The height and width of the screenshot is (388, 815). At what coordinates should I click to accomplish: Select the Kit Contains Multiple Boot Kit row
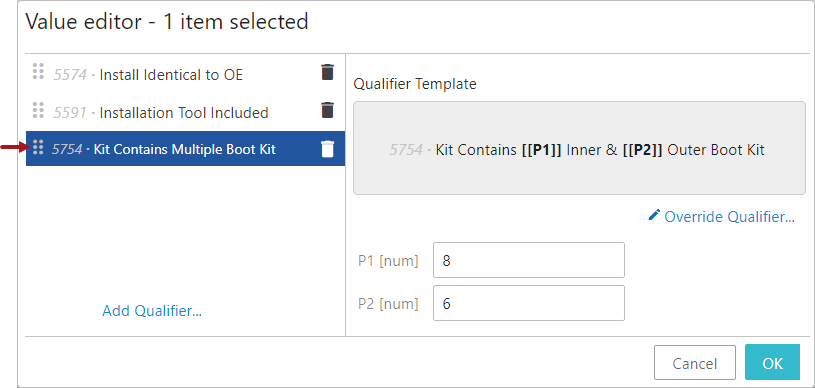tap(186, 149)
